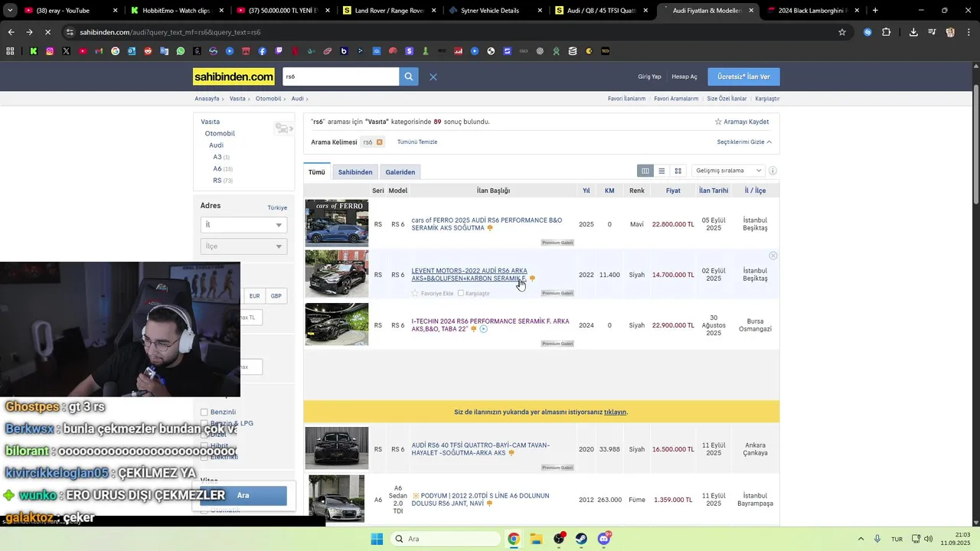Open the Instagram bookmark icon
The width and height of the screenshot is (980, 551).
(50, 51)
